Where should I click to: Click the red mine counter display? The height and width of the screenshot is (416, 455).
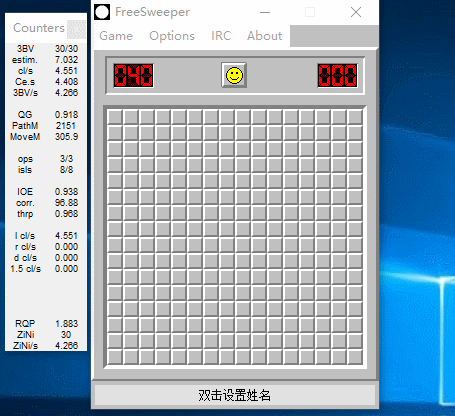point(133,75)
